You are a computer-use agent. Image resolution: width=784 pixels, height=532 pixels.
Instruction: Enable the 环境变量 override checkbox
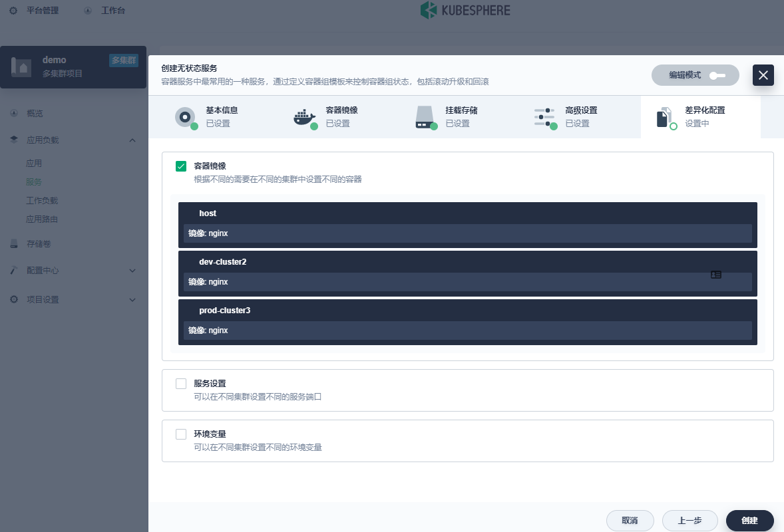181,434
